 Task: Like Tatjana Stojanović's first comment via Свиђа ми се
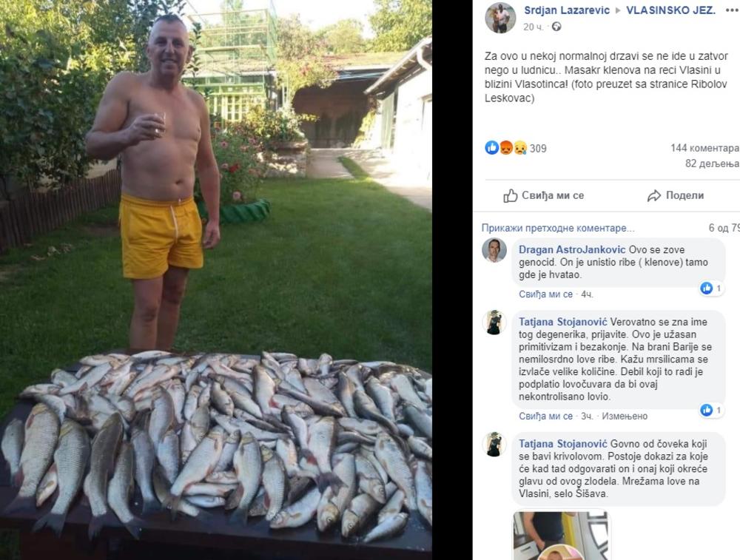point(545,416)
